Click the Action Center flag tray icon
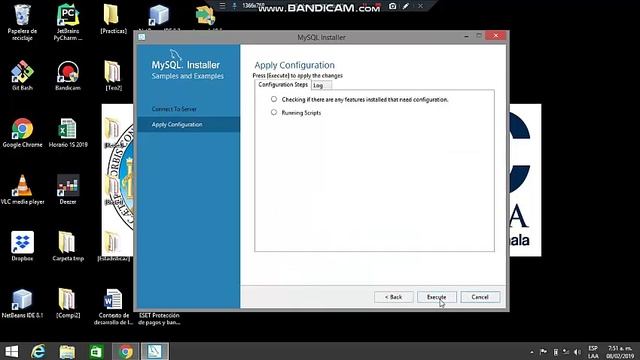This screenshot has height=360, width=640. click(x=543, y=352)
